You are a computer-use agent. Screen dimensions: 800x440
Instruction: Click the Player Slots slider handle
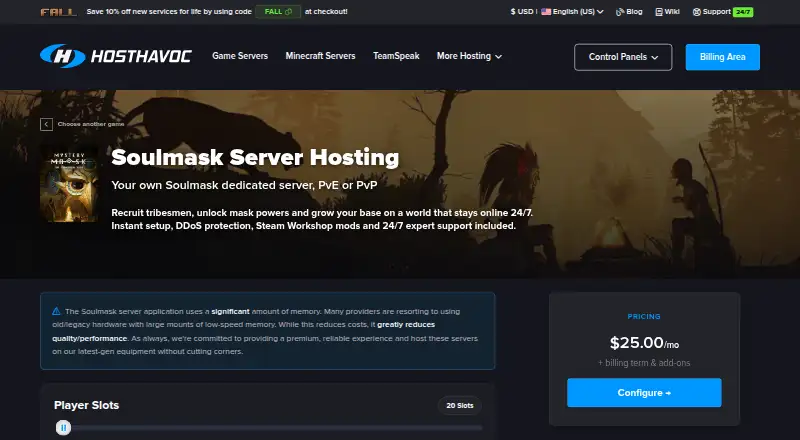63,428
